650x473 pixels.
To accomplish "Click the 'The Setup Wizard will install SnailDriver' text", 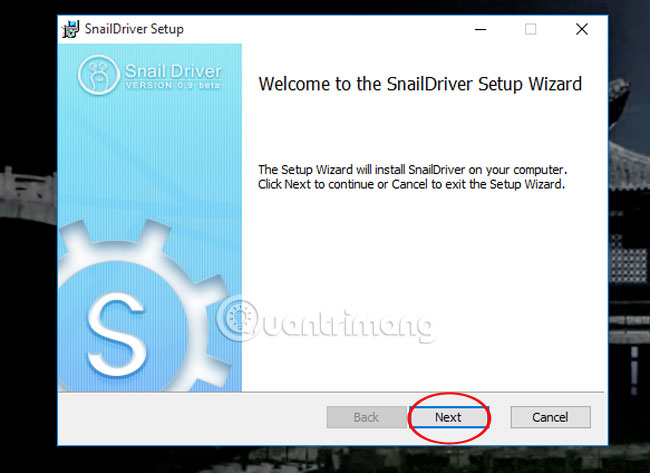I will pos(413,170).
